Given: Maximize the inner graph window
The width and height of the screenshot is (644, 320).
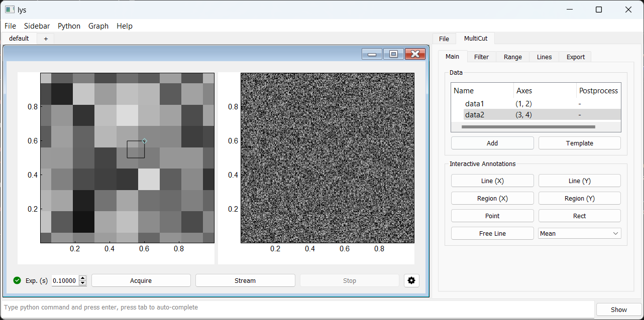Looking at the screenshot, I should [x=393, y=54].
